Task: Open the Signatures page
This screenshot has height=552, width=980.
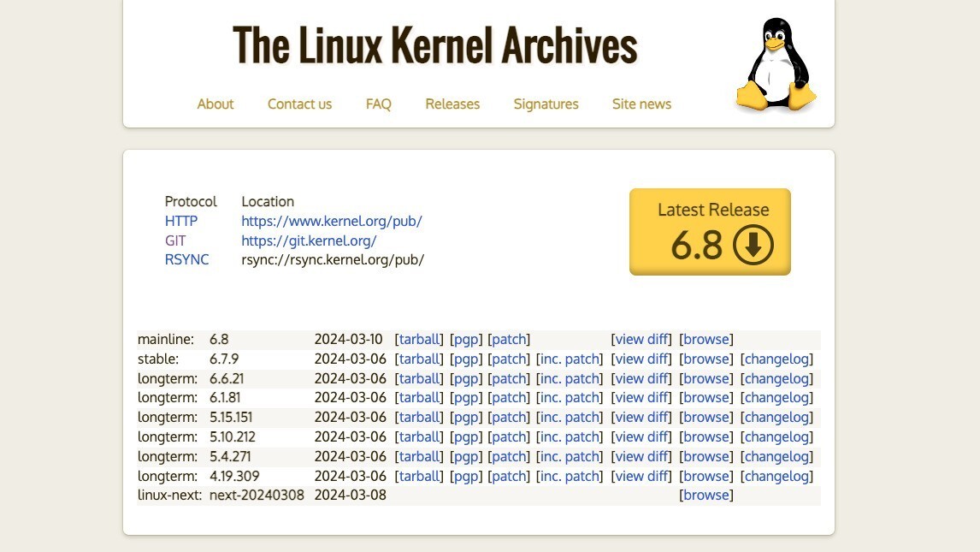Action: coord(546,104)
